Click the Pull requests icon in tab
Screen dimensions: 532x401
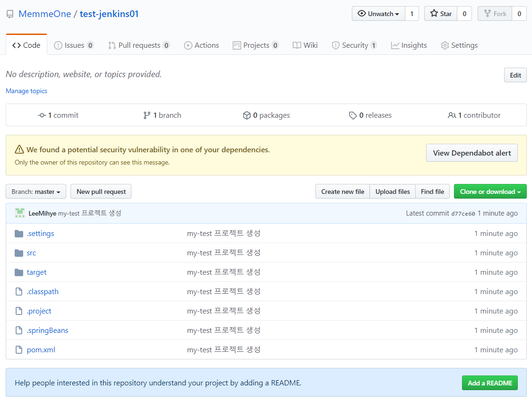[112, 45]
